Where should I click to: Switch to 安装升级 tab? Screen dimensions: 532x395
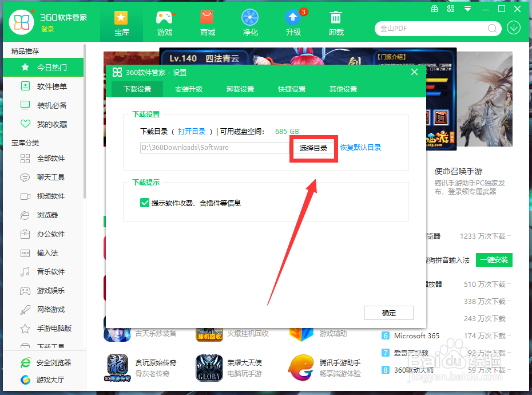(x=189, y=89)
